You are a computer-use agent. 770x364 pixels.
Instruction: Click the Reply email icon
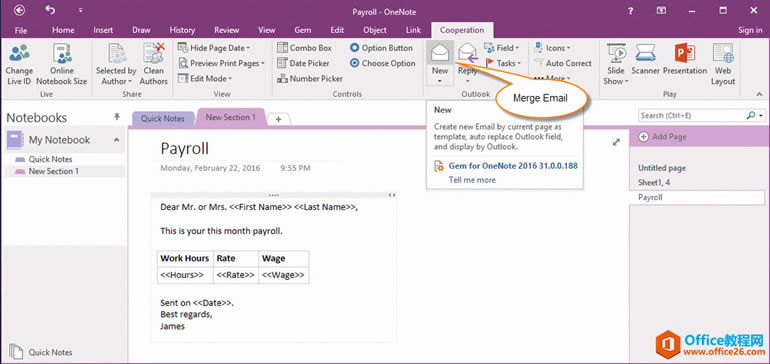[x=468, y=53]
